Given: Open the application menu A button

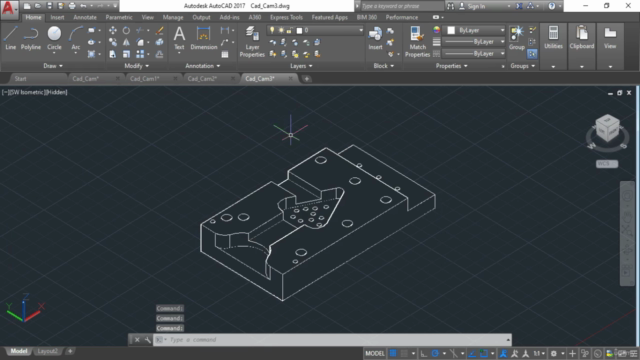Looking at the screenshot, I should (x=9, y=9).
